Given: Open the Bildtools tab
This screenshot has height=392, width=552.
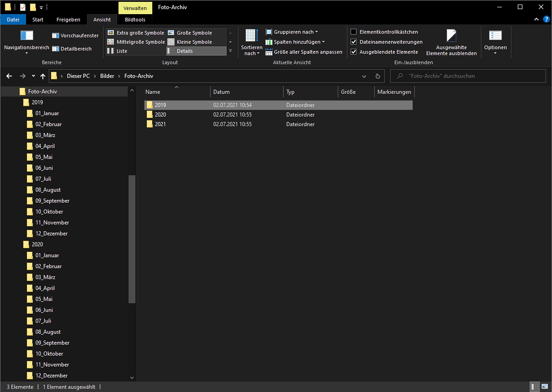Looking at the screenshot, I should click(135, 20).
